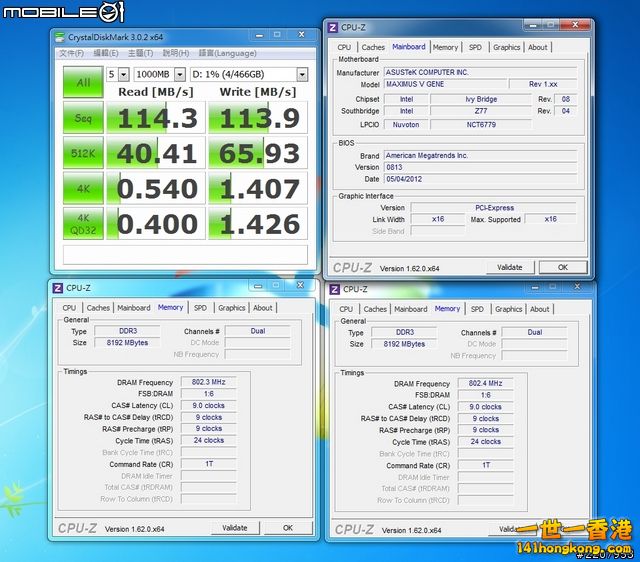Click the CPU-Z title icon of the 802.3 MHz window
Viewport: 640px width, 562px height.
click(57, 288)
